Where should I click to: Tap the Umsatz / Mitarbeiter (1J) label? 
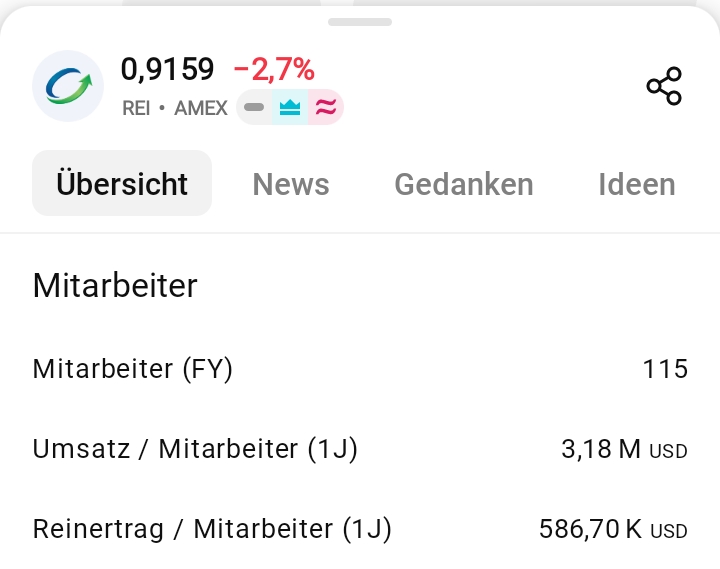coord(195,449)
